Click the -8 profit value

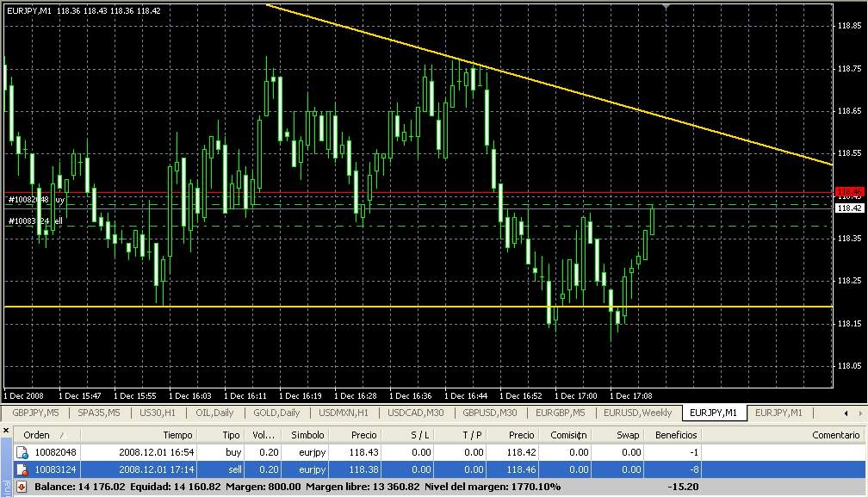tap(694, 470)
